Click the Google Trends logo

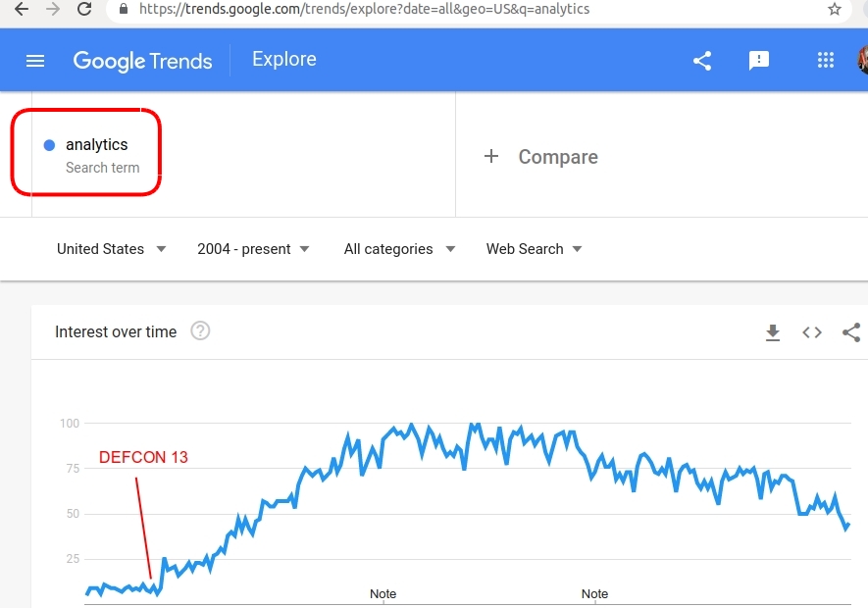[x=143, y=61]
